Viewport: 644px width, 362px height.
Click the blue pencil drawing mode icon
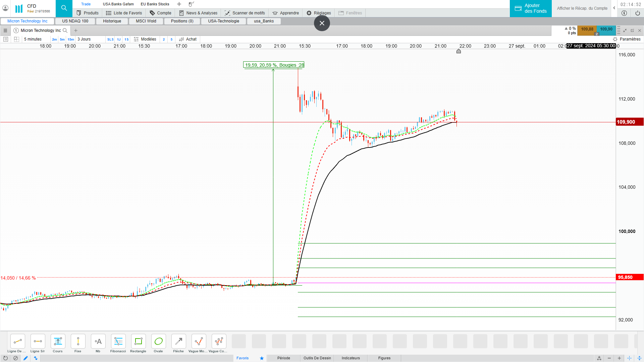point(25,358)
